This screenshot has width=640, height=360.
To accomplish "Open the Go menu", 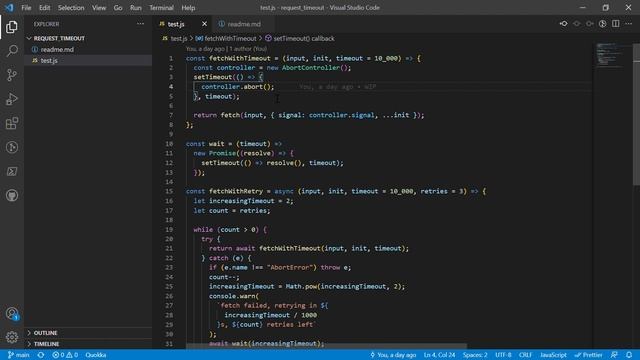I will pos(118,8).
